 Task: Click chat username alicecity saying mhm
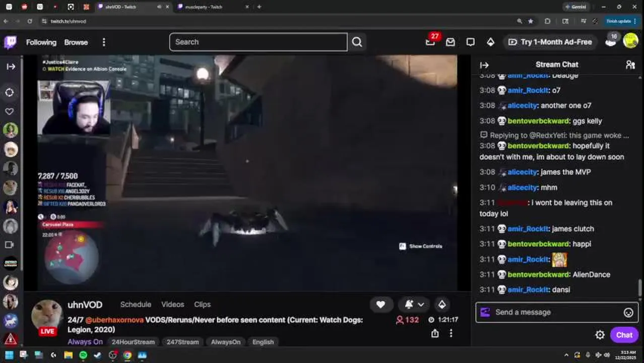(522, 187)
